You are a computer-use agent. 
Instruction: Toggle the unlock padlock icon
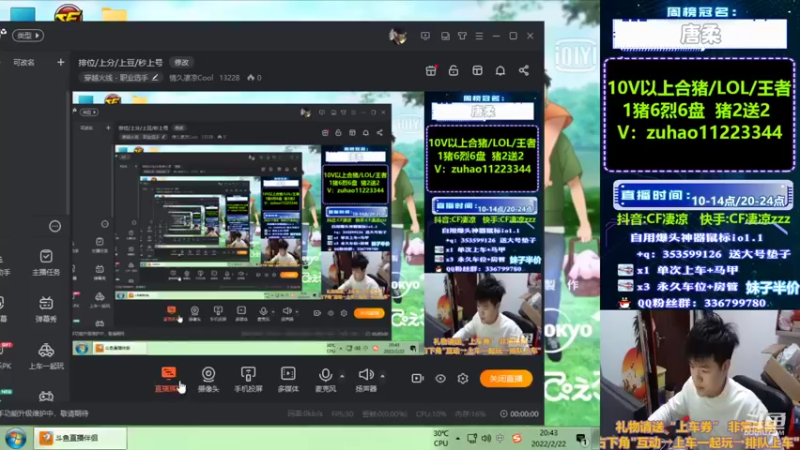tap(453, 70)
